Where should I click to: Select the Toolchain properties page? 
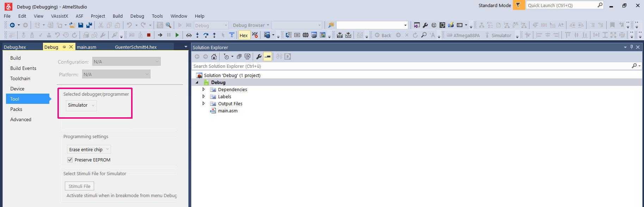tap(20, 78)
